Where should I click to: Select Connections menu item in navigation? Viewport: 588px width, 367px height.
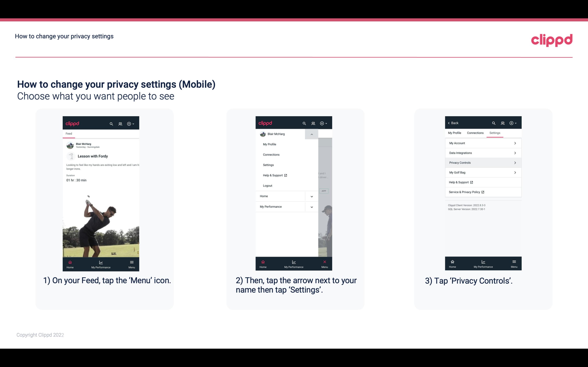pos(271,154)
